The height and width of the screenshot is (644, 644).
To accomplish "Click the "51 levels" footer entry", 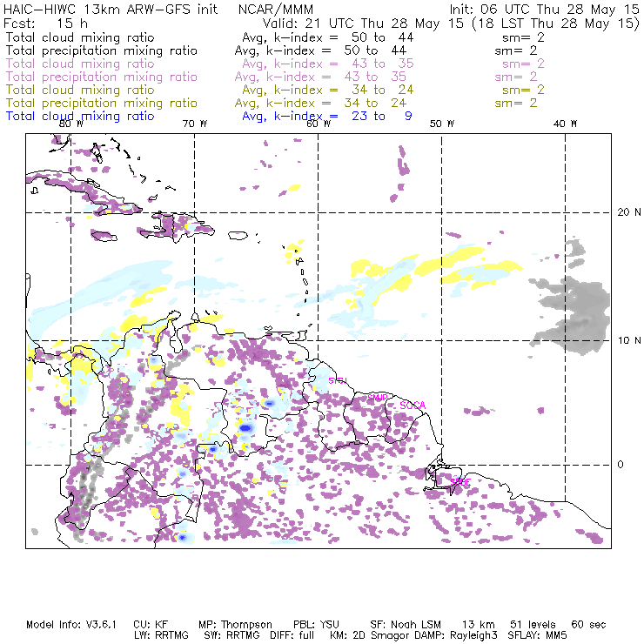I will point(533,625).
